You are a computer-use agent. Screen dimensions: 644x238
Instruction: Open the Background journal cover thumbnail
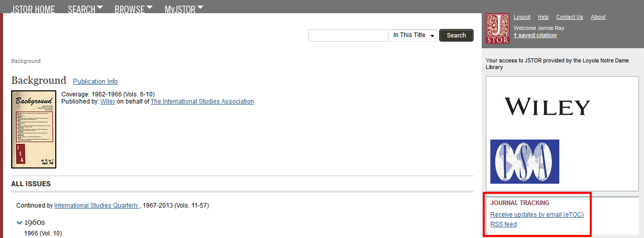(x=33, y=129)
